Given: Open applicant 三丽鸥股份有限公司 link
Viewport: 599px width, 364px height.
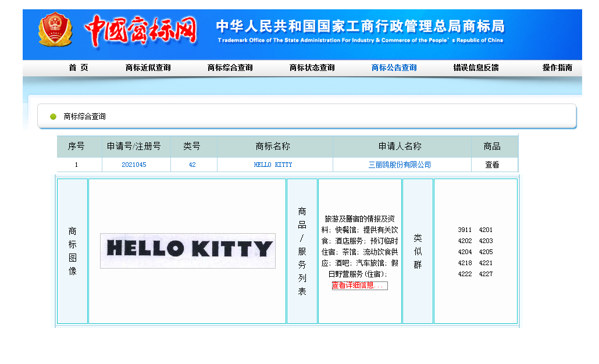Looking at the screenshot, I should (x=400, y=165).
